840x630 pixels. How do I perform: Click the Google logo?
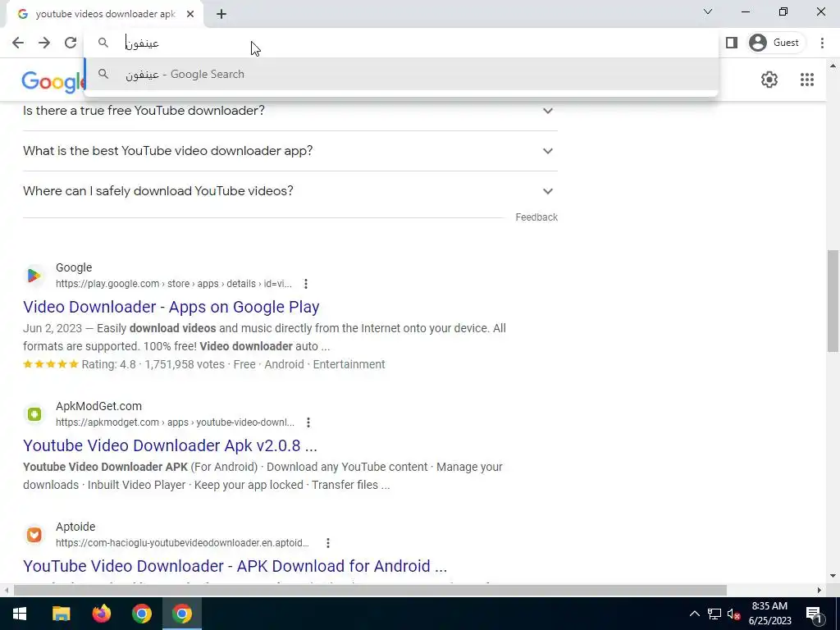(x=53, y=82)
